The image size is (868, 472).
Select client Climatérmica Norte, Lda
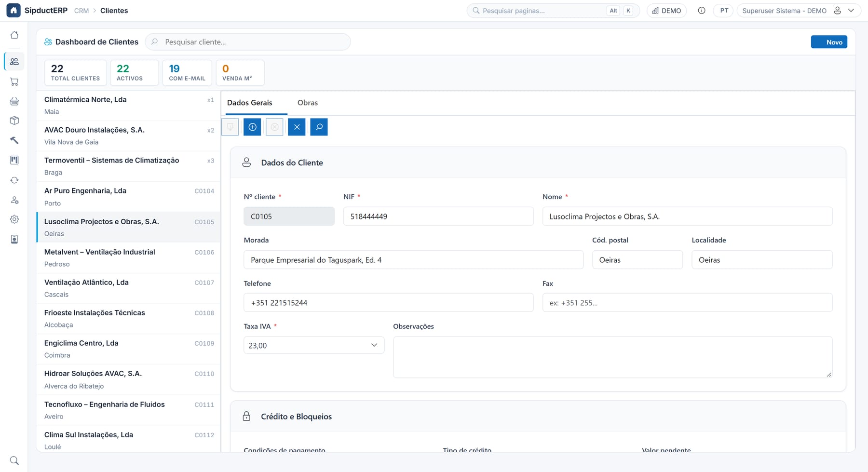(128, 106)
